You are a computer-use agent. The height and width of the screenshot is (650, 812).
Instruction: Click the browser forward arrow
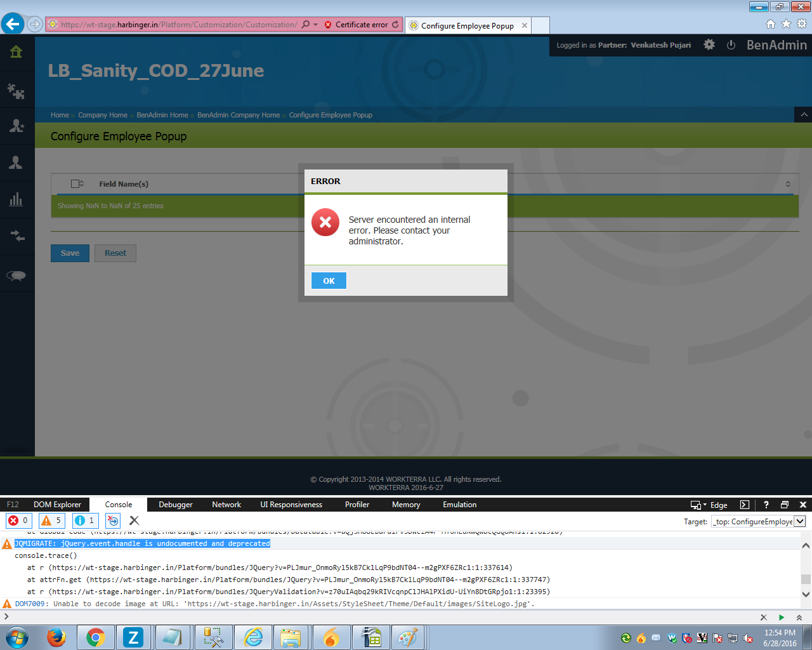35,24
